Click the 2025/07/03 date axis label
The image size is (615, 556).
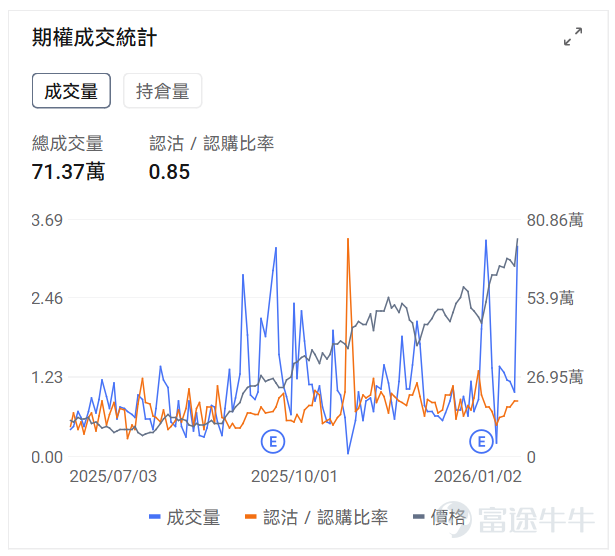(x=113, y=476)
